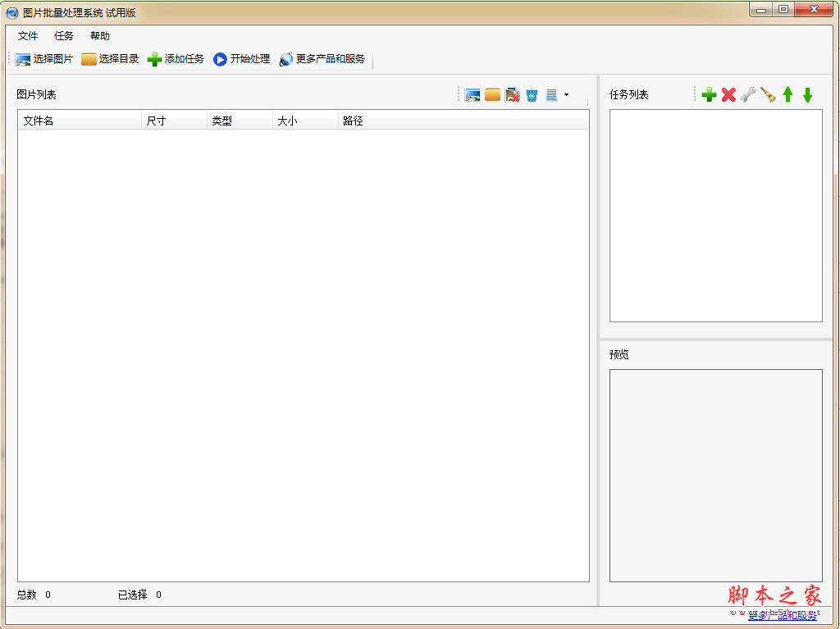The width and height of the screenshot is (840, 629).
Task: Add a task with the green plus icon
Action: pos(709,94)
